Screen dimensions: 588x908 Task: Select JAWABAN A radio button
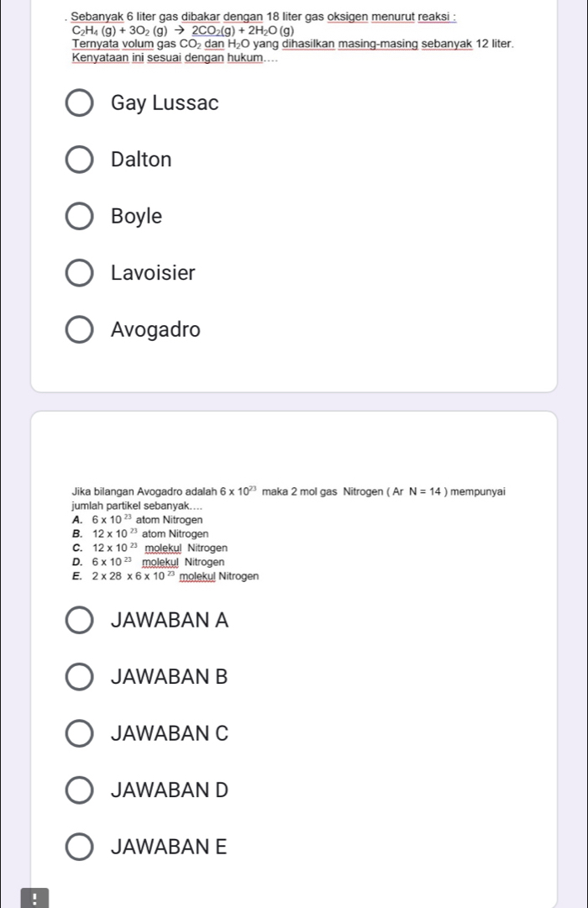79,620
